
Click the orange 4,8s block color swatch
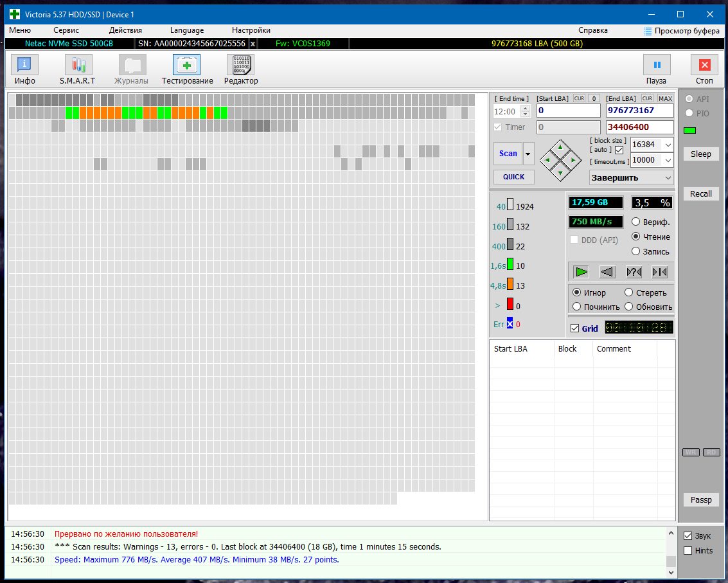(510, 284)
